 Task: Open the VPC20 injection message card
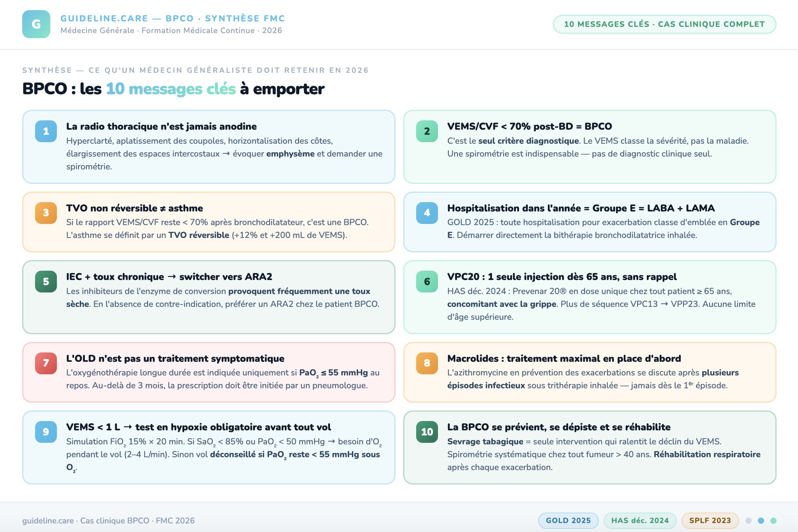590,297
